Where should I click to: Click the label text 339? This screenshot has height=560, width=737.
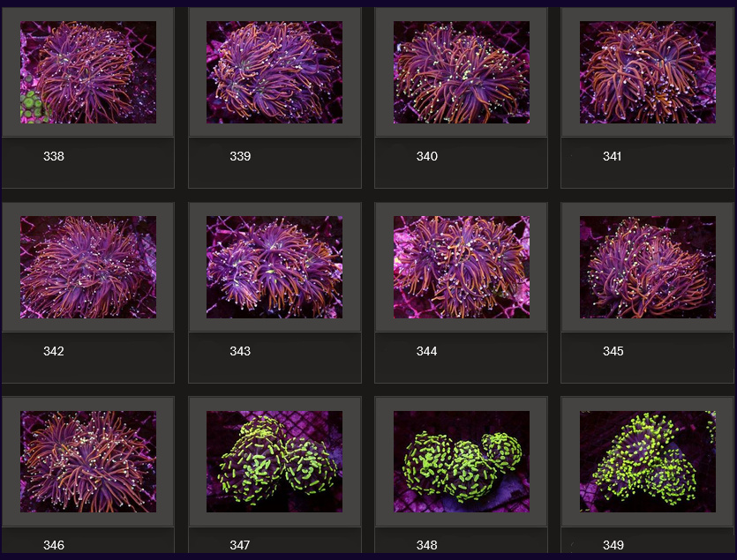pyautogui.click(x=240, y=156)
